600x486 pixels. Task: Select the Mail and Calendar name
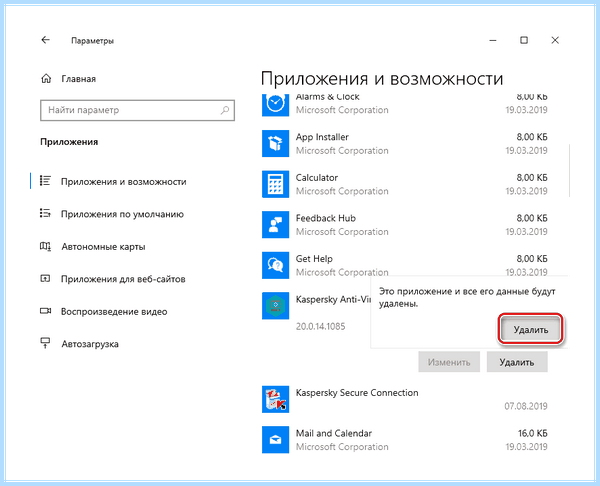pyautogui.click(x=334, y=433)
